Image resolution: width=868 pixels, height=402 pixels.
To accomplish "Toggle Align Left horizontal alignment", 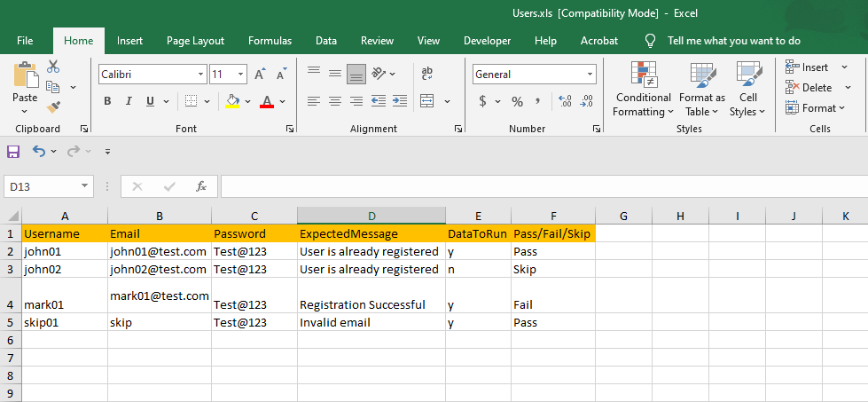I will 314,101.
